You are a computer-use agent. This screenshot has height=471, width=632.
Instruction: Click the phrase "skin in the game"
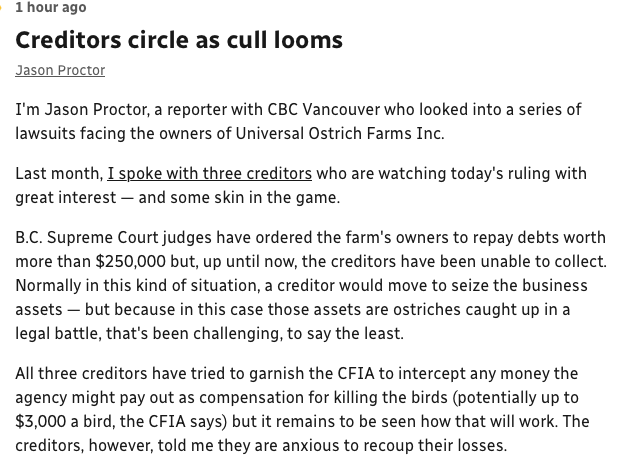coord(282,197)
